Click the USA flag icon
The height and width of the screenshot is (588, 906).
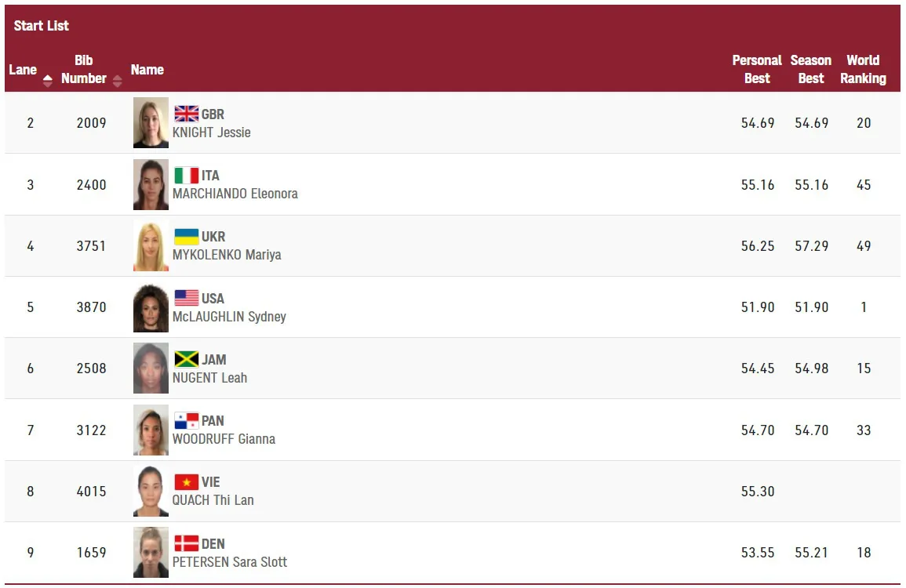[x=186, y=298]
